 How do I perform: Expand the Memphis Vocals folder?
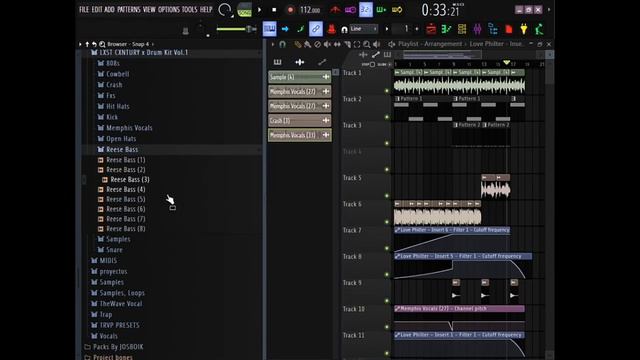(x=125, y=128)
